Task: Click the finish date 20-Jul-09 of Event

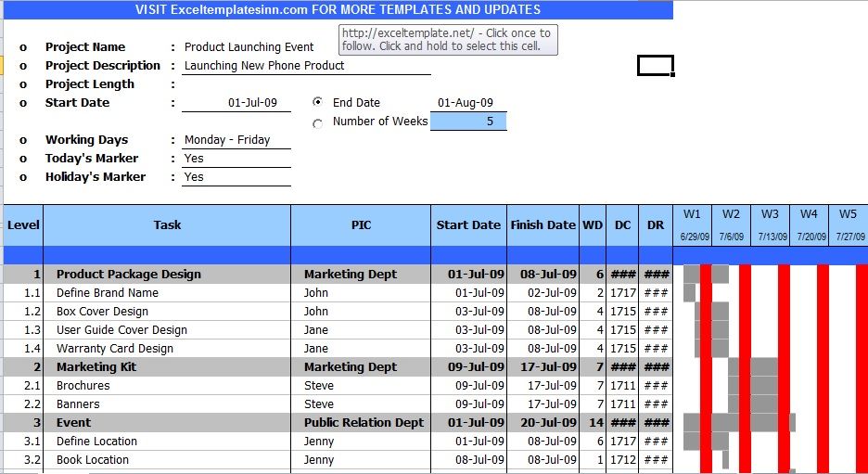Action: coord(543,422)
